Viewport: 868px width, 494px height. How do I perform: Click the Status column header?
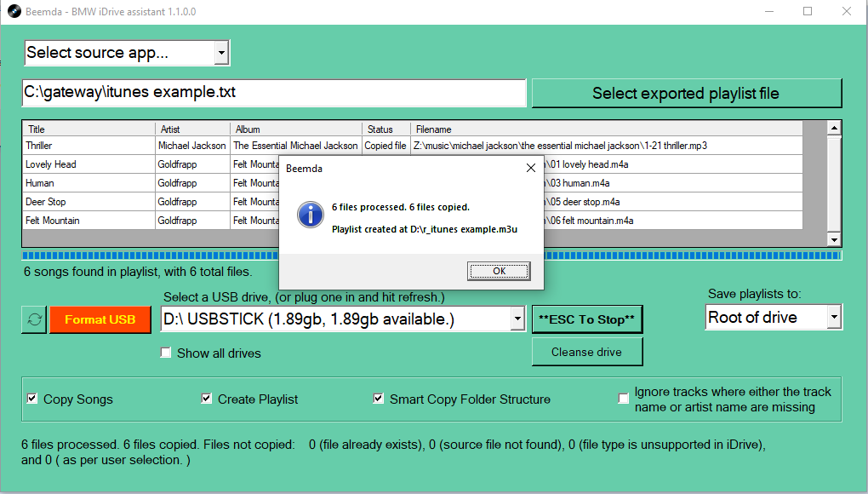click(x=386, y=129)
